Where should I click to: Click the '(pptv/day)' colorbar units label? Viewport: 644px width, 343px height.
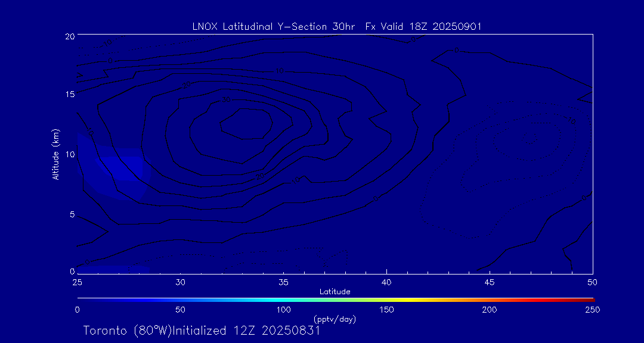[335, 319]
